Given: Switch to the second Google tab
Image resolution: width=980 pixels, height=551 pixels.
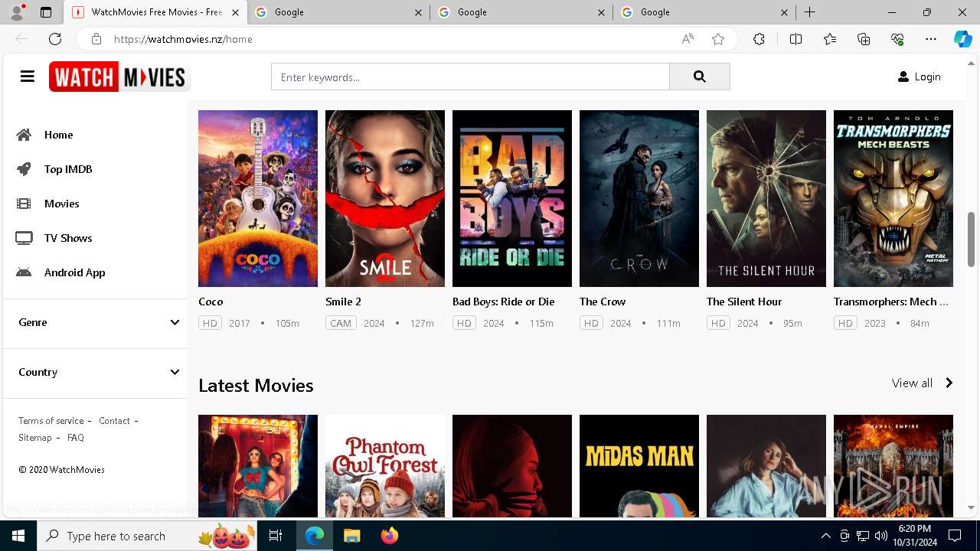Looking at the screenshot, I should tap(521, 12).
